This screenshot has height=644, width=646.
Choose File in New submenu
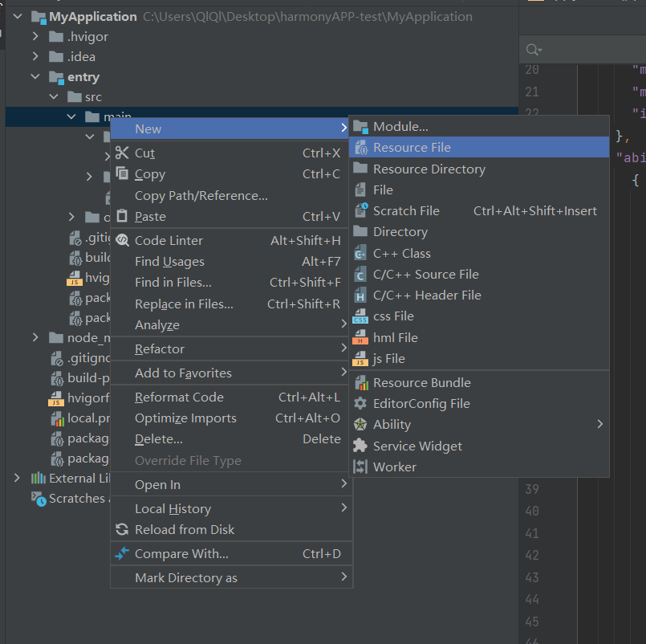pyautogui.click(x=479, y=190)
